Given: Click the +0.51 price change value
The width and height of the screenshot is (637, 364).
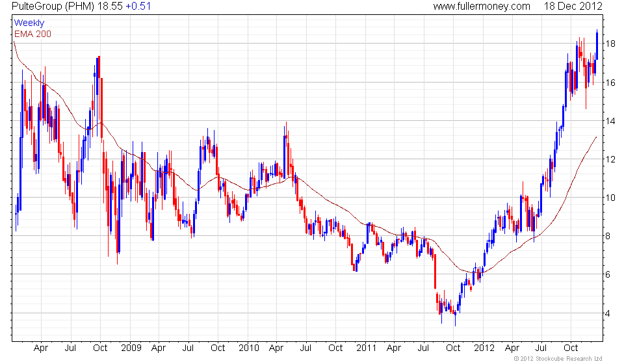Looking at the screenshot, I should pos(138,6).
